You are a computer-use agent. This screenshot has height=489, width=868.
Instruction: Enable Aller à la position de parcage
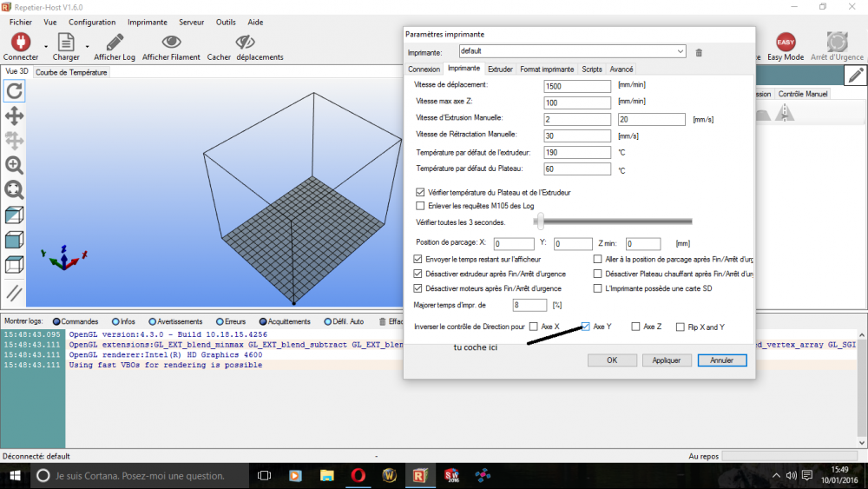(597, 259)
